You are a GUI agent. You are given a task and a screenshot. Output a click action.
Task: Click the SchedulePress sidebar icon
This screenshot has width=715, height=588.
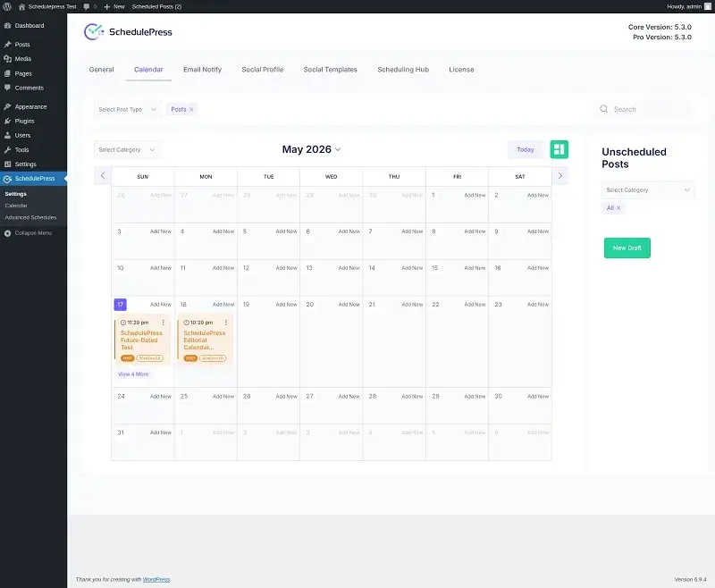point(7,179)
